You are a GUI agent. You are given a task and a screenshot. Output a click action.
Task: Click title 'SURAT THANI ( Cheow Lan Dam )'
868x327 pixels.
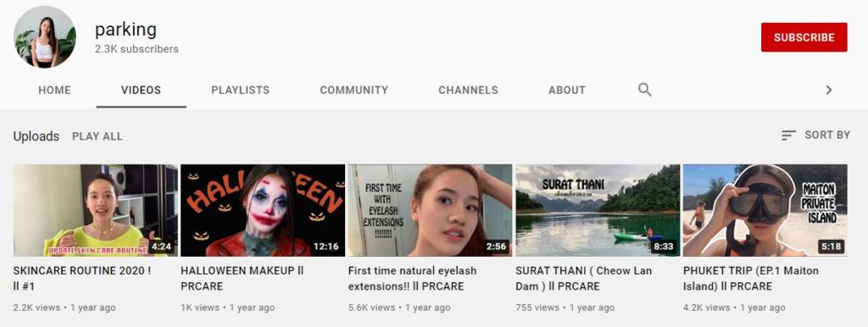tap(583, 279)
